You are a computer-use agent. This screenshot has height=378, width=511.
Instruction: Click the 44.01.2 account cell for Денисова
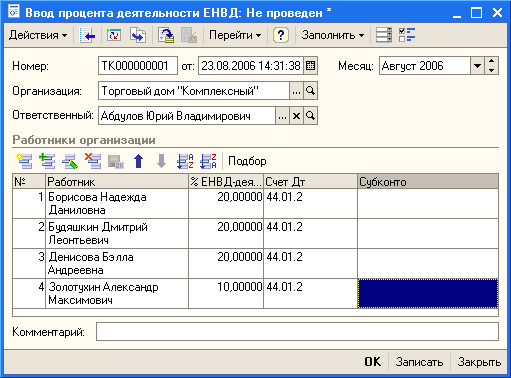point(310,264)
